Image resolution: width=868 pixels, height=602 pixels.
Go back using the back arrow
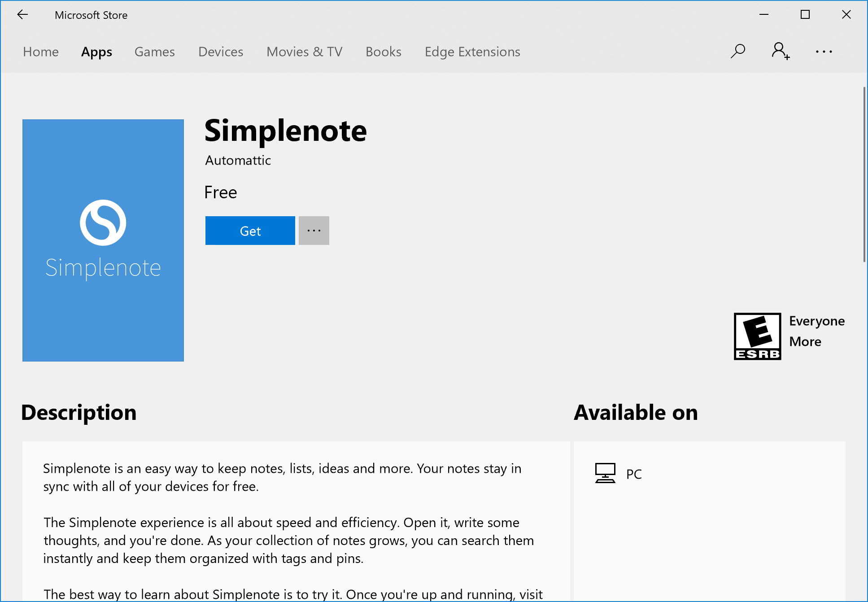coord(22,14)
